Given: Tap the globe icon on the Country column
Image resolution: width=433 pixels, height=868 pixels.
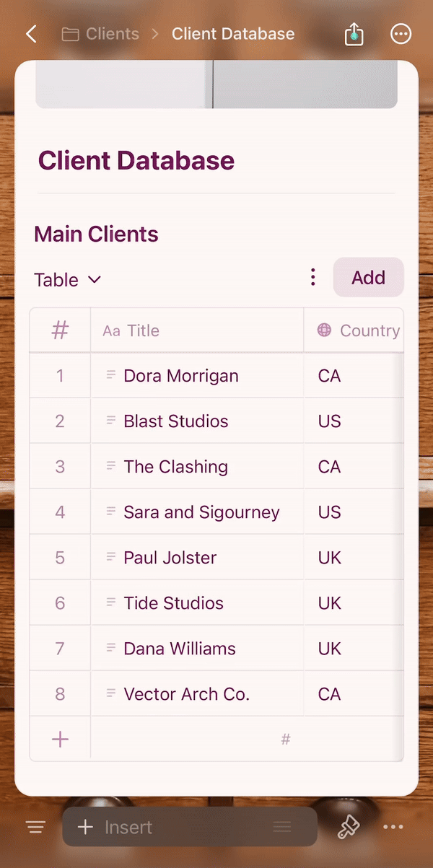Looking at the screenshot, I should click(325, 330).
